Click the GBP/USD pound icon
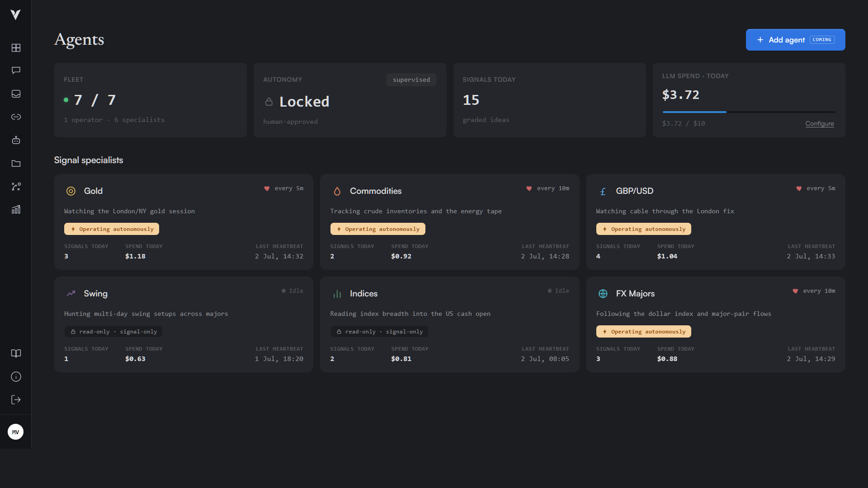Viewport: 868px width, 488px height. coord(603,192)
